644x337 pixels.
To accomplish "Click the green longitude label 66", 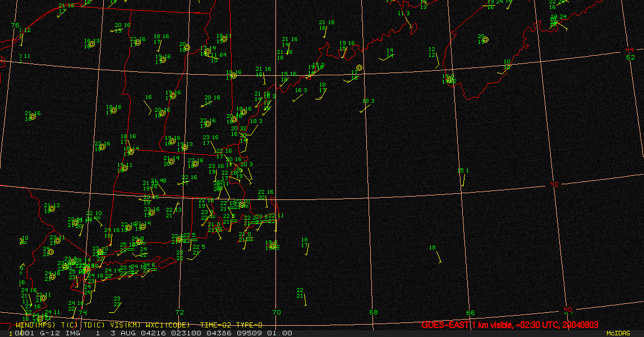I will click(x=470, y=313).
